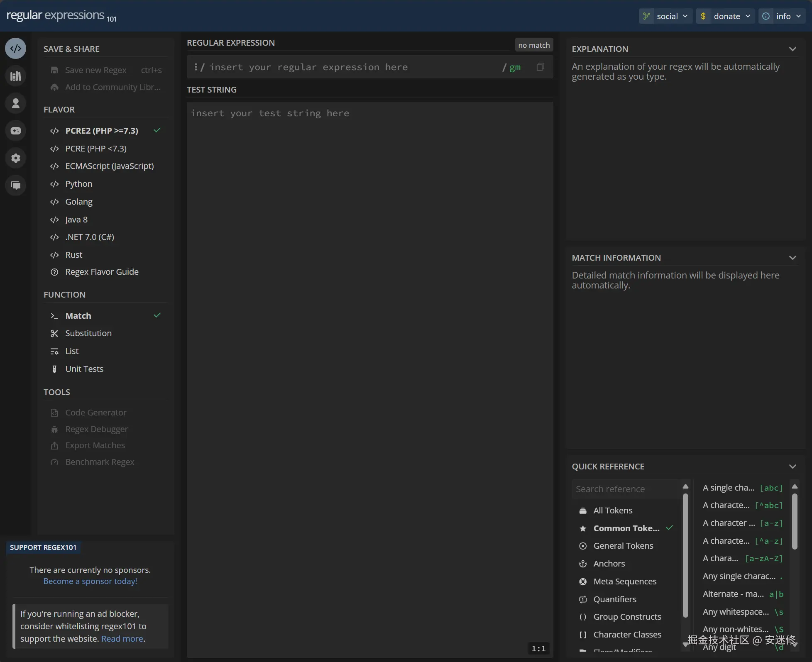Viewport: 812px width, 662px height.
Task: Collapse the Explanation panel chevron
Action: click(x=792, y=49)
